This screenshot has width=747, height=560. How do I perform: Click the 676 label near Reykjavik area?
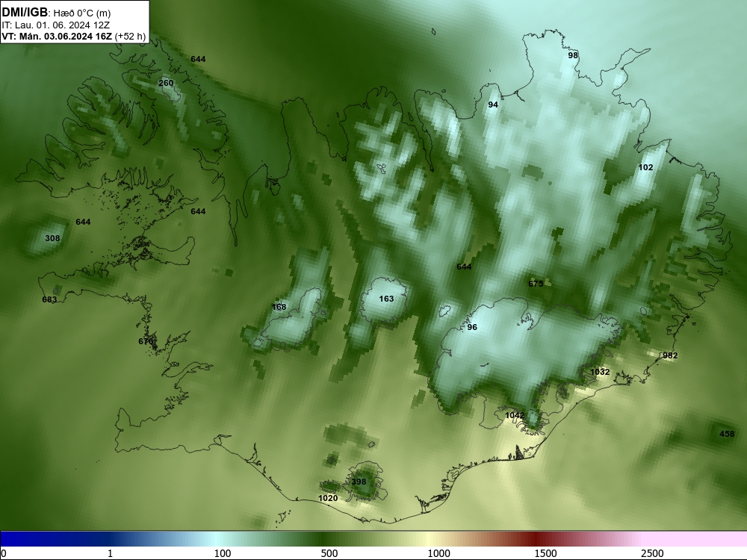click(146, 341)
